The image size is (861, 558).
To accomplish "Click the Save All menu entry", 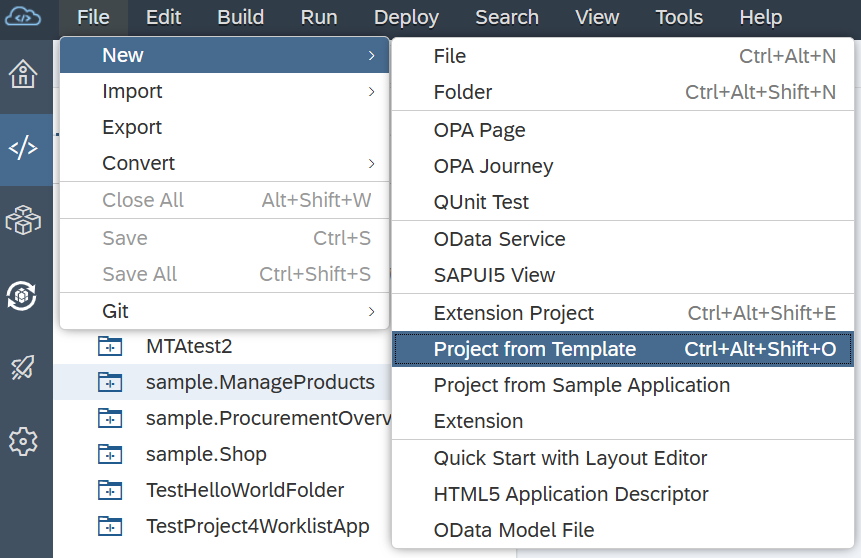I will tap(225, 274).
